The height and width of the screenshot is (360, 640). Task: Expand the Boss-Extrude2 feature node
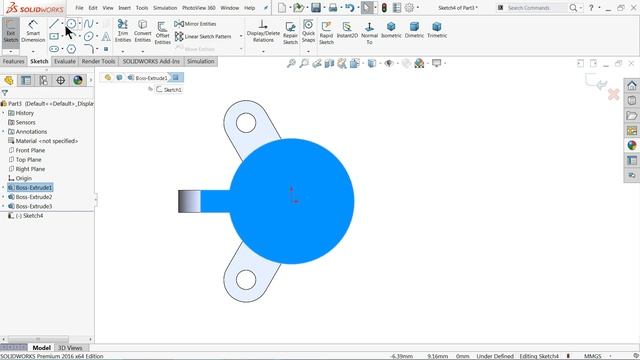pos(3,197)
